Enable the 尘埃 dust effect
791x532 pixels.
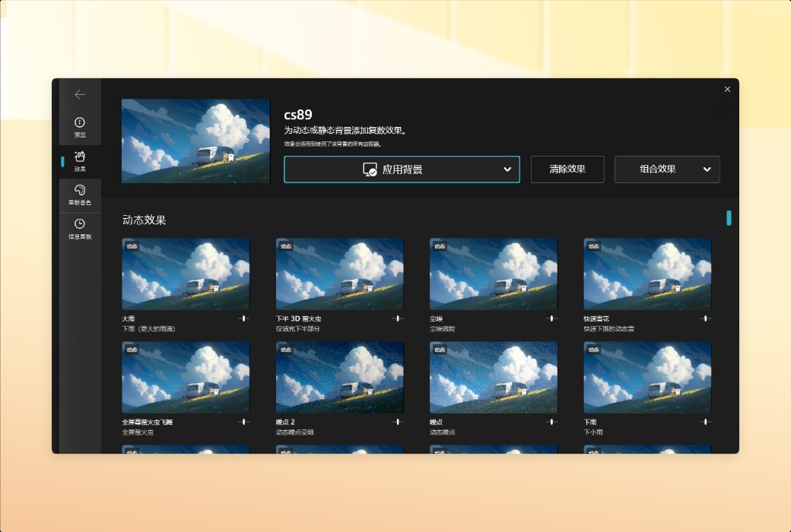(493, 274)
